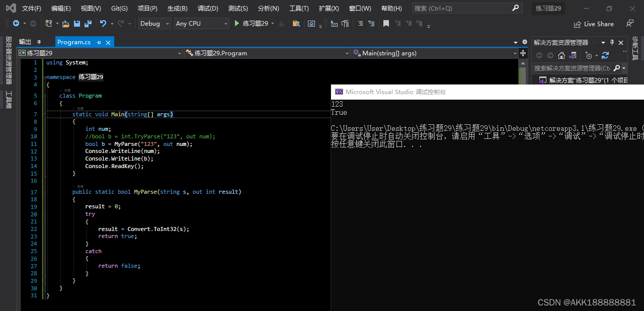Expand the Undo history dropdown arrow
Screen dimensions: 644x311
(111, 24)
